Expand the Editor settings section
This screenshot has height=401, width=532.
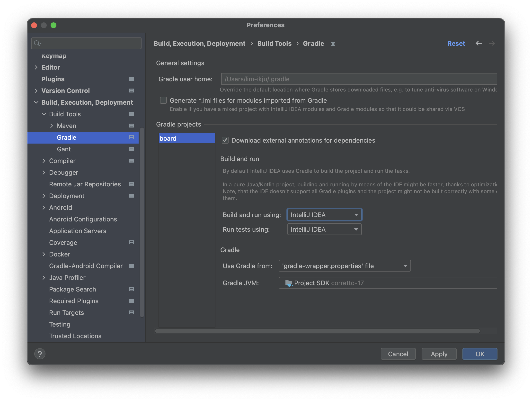pos(36,67)
